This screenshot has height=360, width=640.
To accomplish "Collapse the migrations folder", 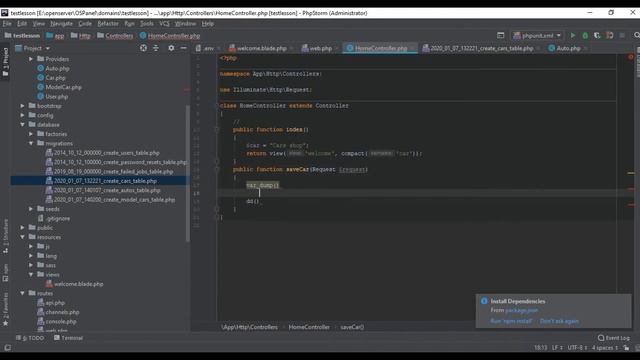I will 31,143.
